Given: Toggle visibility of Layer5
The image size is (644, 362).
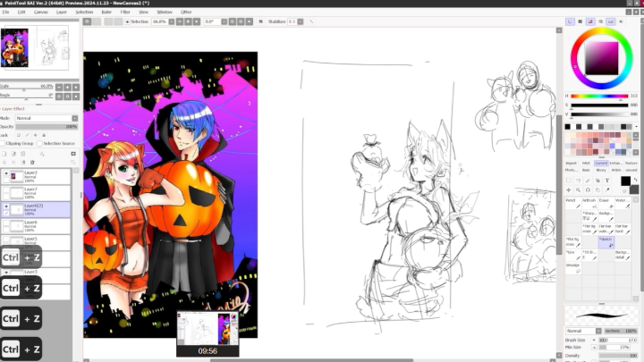Looking at the screenshot, I should tap(5, 240).
